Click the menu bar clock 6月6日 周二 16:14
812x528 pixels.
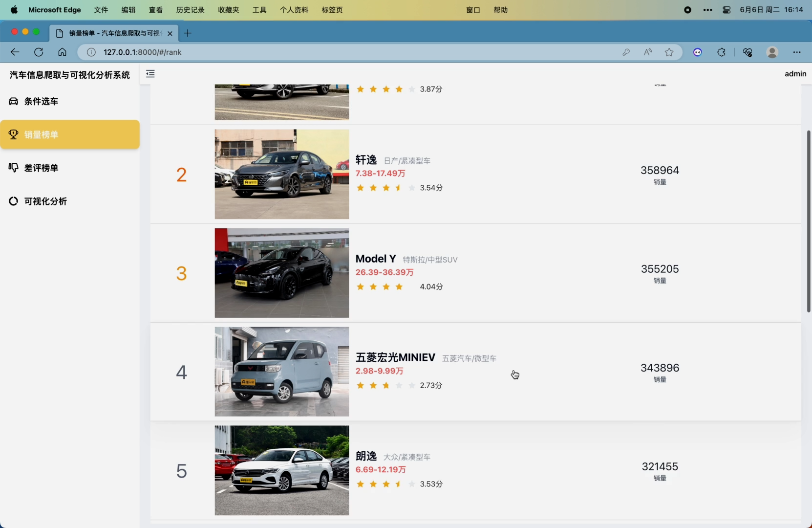(771, 10)
